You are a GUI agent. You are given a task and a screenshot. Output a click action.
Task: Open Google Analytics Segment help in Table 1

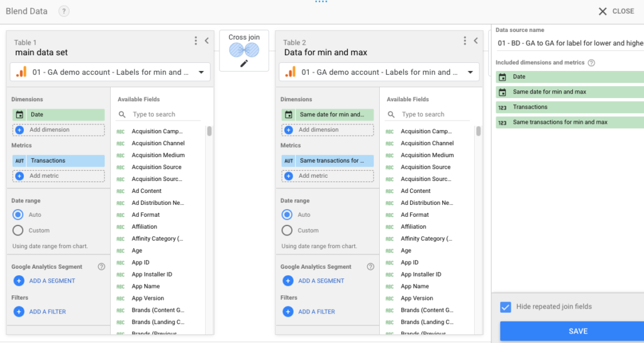[x=101, y=267]
